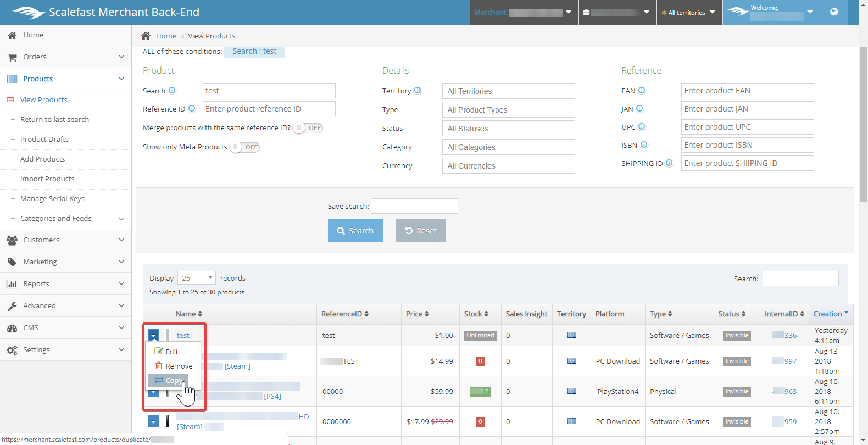Screen dimensions: 868x445
Task: Click the blue Search button
Action: 355,231
